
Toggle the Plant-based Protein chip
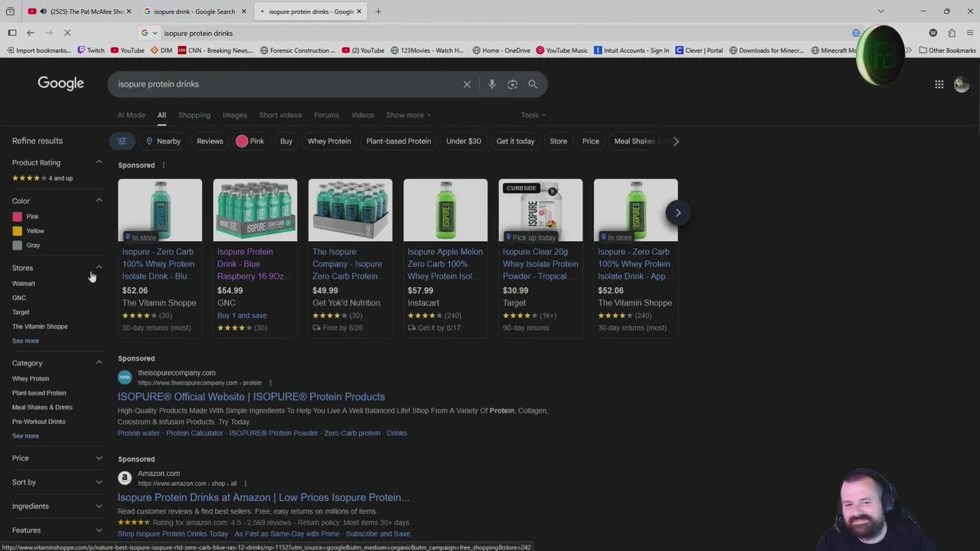click(398, 141)
